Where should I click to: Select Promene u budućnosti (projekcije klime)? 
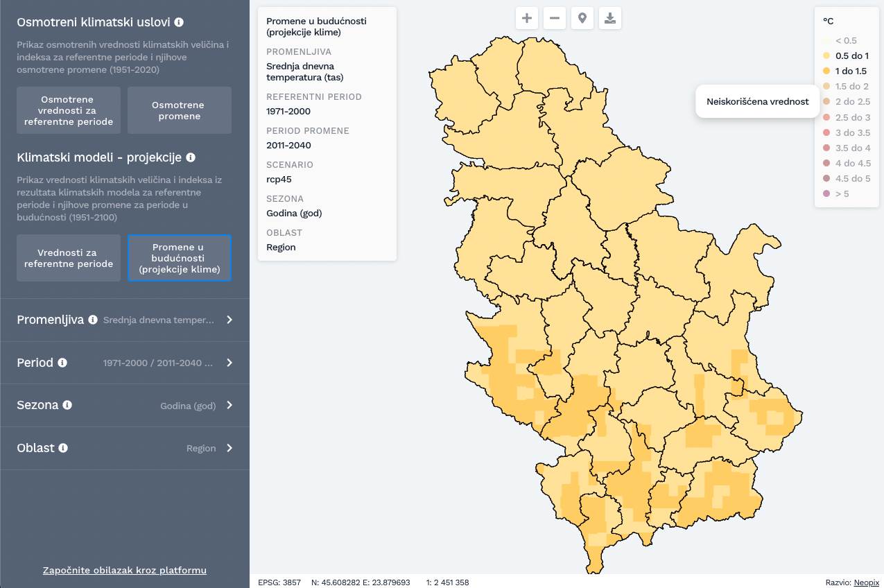pyautogui.click(x=180, y=258)
